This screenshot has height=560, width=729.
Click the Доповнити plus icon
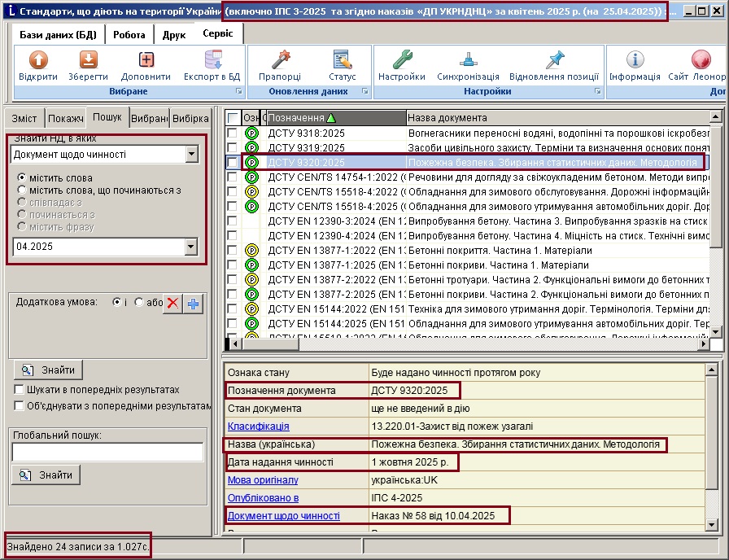coord(146,60)
